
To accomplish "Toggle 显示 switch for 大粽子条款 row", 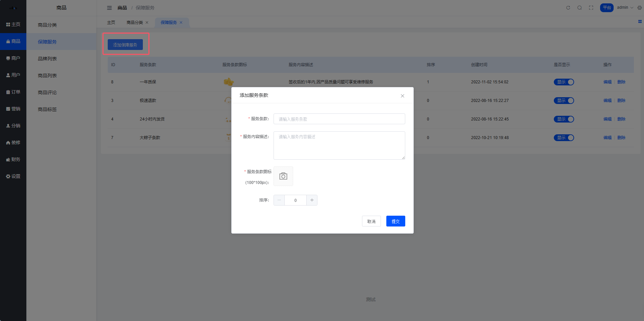I will (x=564, y=138).
